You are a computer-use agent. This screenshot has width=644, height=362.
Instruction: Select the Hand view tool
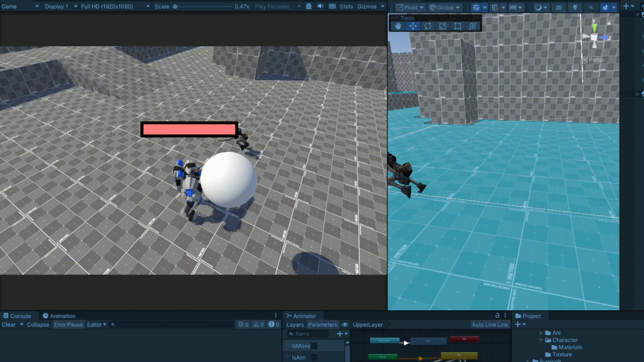398,26
